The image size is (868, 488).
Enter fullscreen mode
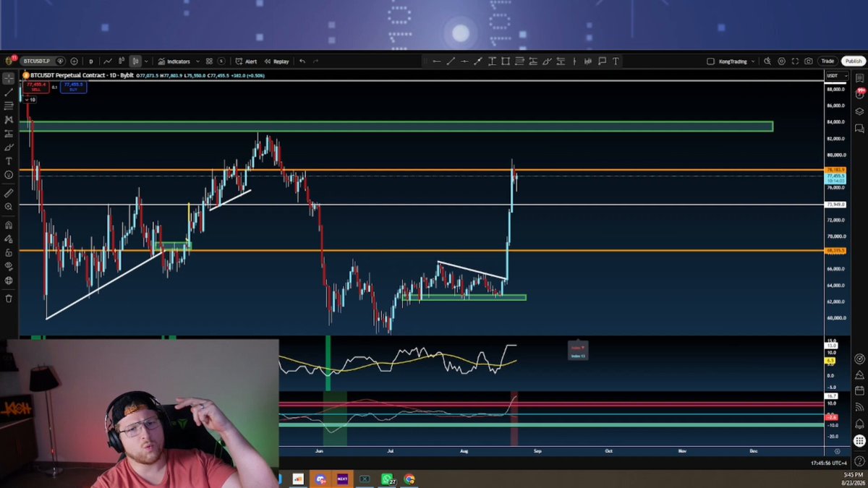795,61
